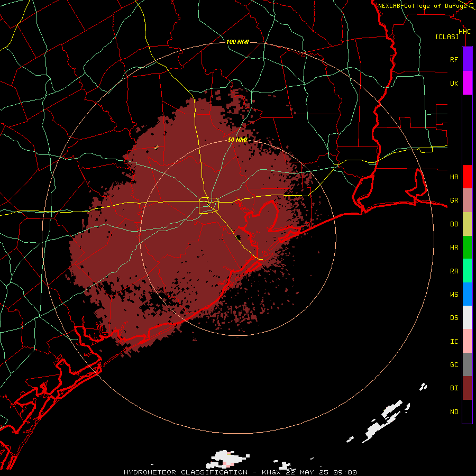Viewport: 476px width, 476px height.
Task: Click the HR legend label
Action: (x=454, y=248)
